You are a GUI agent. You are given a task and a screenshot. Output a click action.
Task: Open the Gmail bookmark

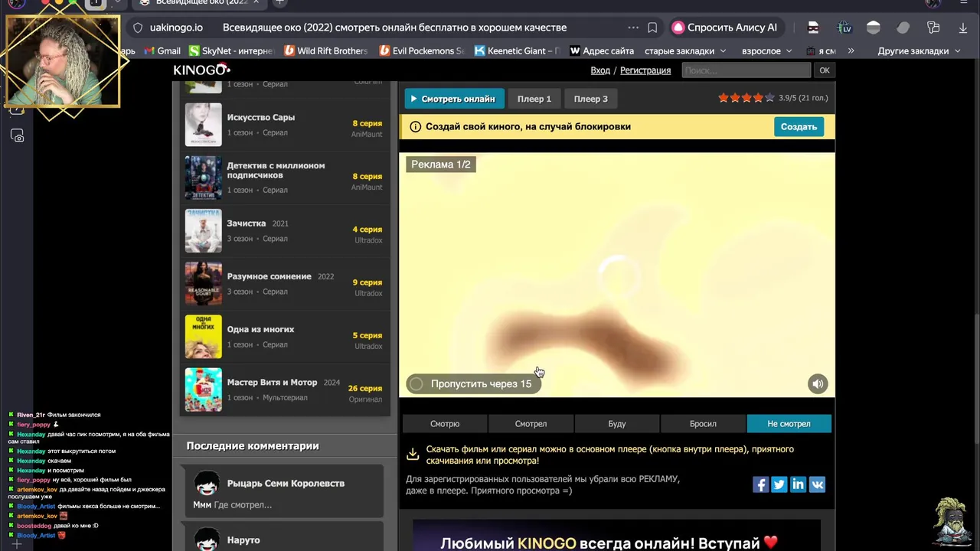click(162, 51)
